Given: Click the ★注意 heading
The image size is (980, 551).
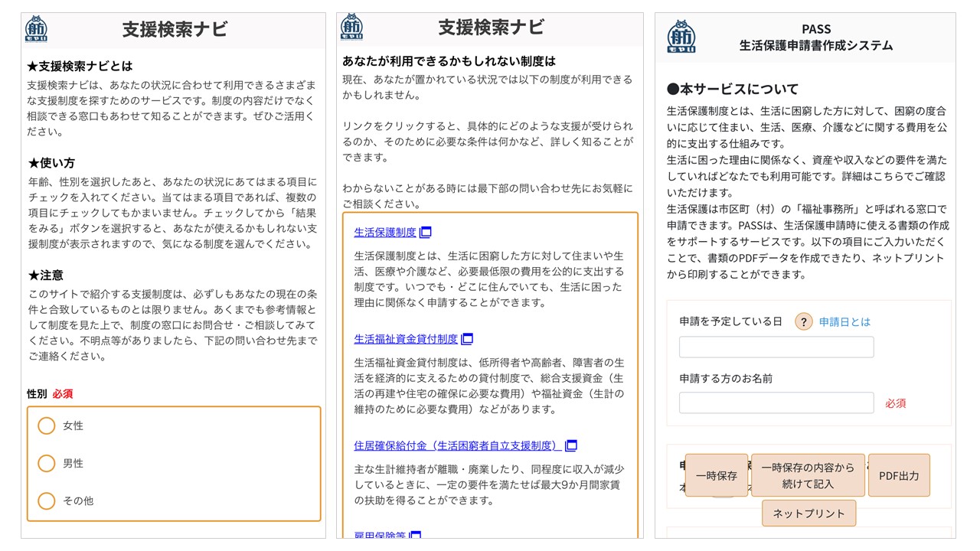Looking at the screenshot, I should coord(45,275).
